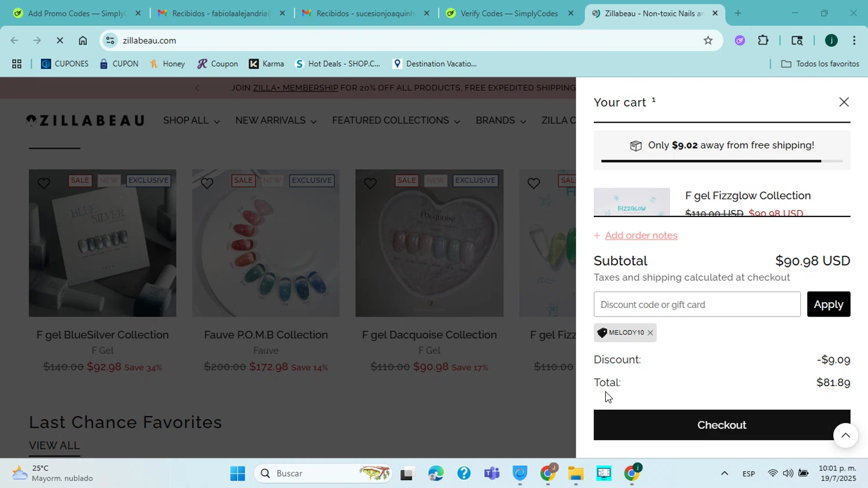Open the Hot Deals SHOP.C bookmark
The width and height of the screenshot is (868, 488).
pos(338,64)
